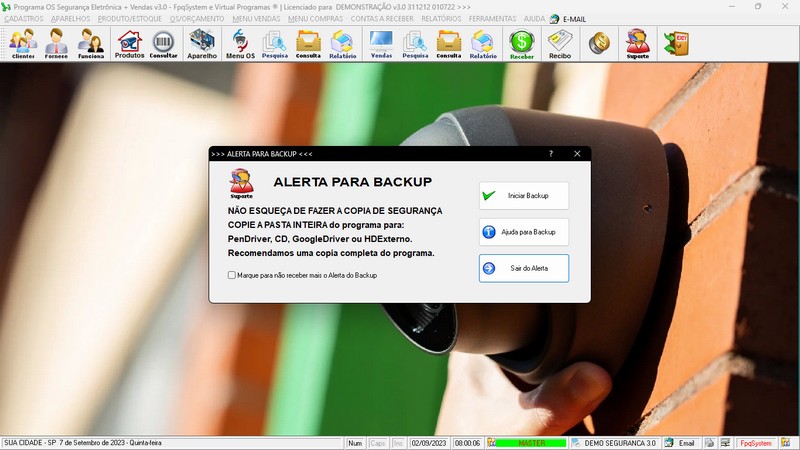
Task: Check the box to stop backup alerts
Action: click(x=232, y=275)
